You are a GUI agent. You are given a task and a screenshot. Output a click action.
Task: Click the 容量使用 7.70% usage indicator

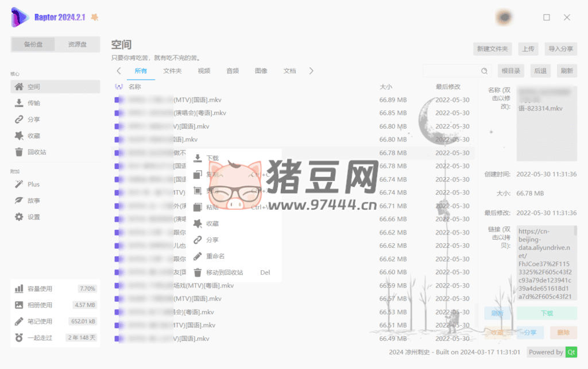coord(55,289)
